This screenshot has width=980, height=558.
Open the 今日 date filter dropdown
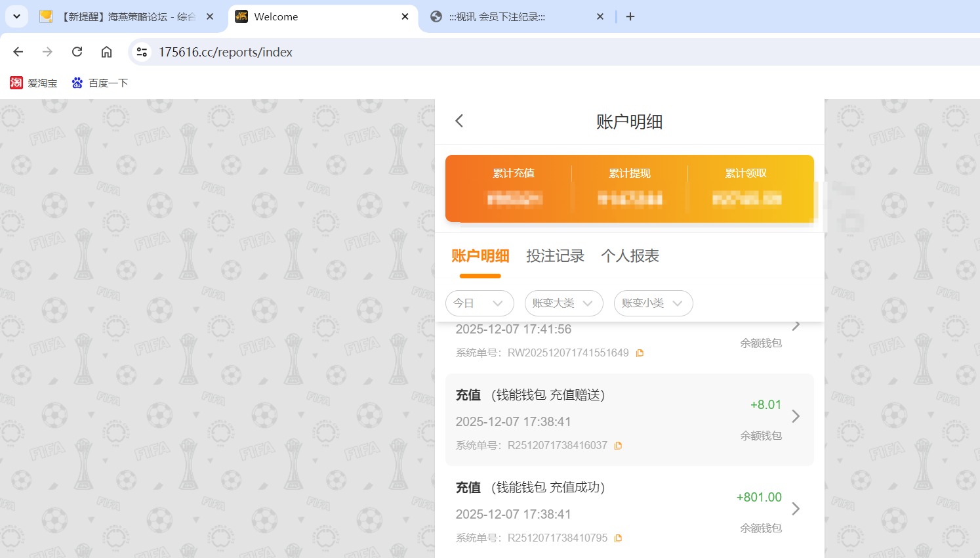480,303
